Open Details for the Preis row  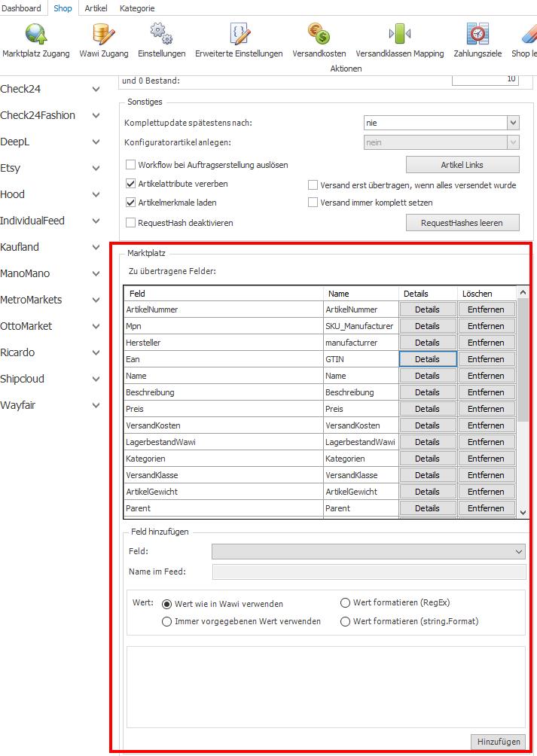coord(428,409)
